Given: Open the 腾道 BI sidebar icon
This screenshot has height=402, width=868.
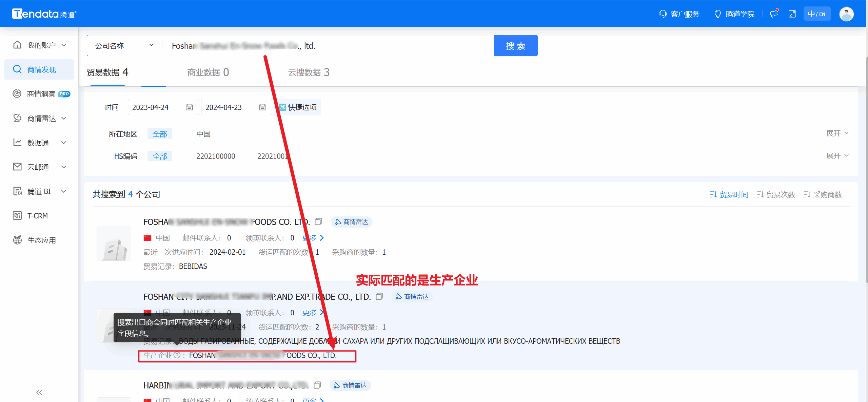Looking at the screenshot, I should coord(17,191).
